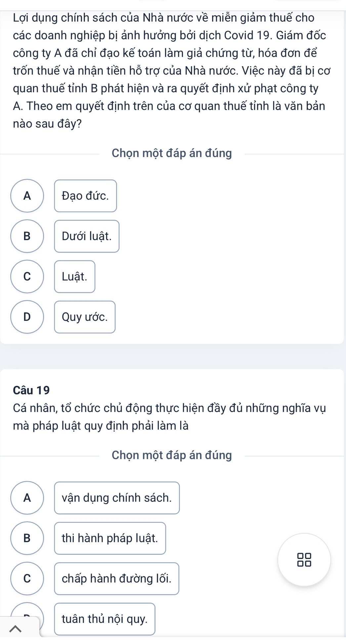Choose the answer 'Đạo đức.'

pyautogui.click(x=85, y=196)
